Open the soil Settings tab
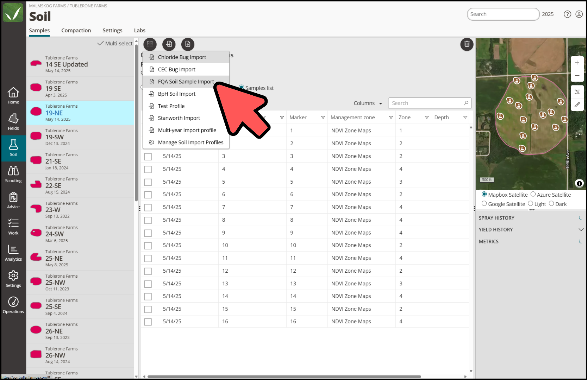This screenshot has width=588, height=380. [112, 30]
